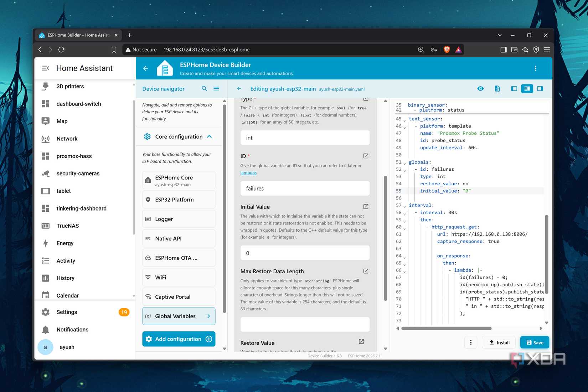Click the Add configuration button

[x=179, y=339]
